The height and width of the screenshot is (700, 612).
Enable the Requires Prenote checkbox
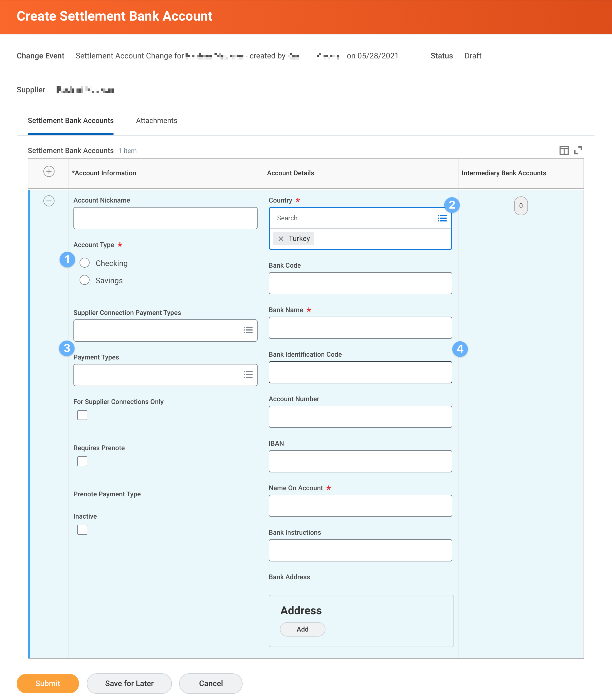[x=82, y=461]
